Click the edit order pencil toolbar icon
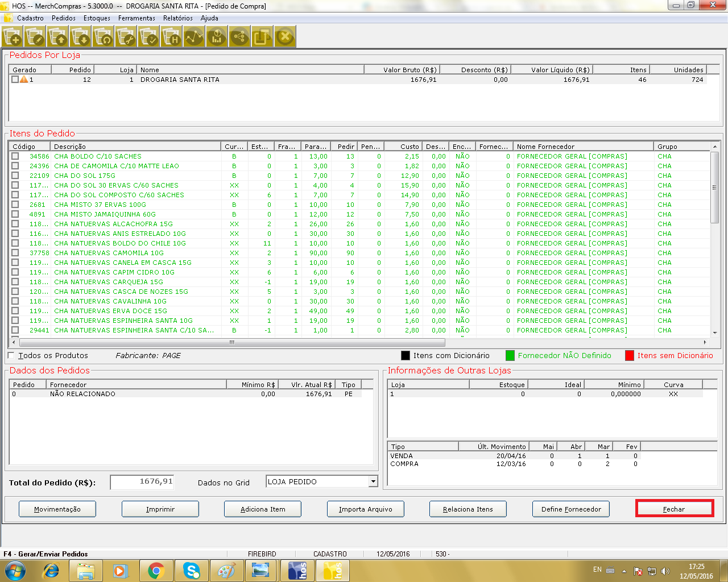The height and width of the screenshot is (582, 728). [35, 38]
